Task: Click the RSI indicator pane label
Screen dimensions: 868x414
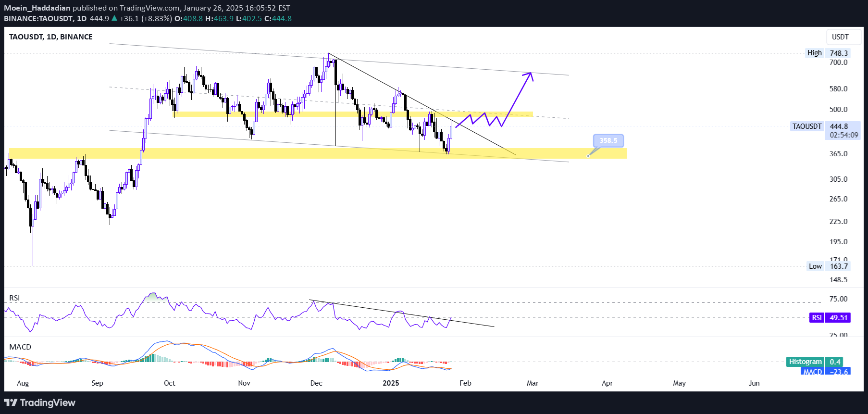Action: [14, 298]
